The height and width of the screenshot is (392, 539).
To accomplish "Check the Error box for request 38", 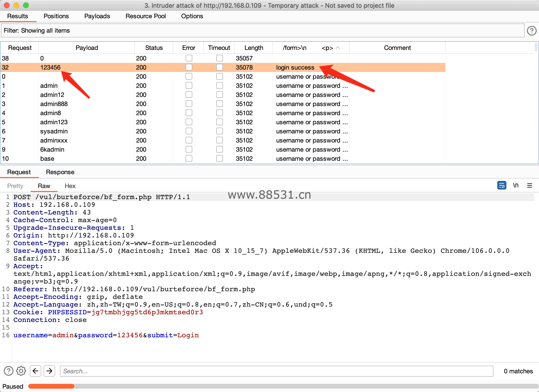I will coord(189,58).
